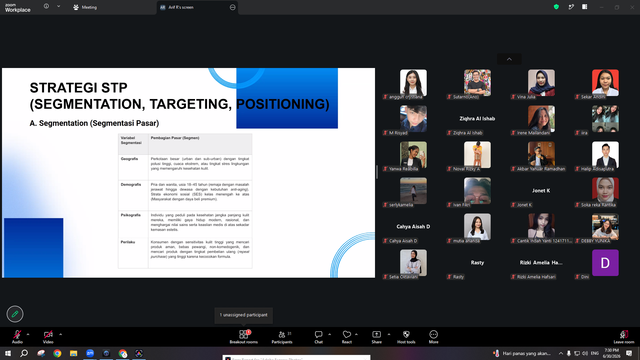Click the Geografis table row label

[x=129, y=159]
